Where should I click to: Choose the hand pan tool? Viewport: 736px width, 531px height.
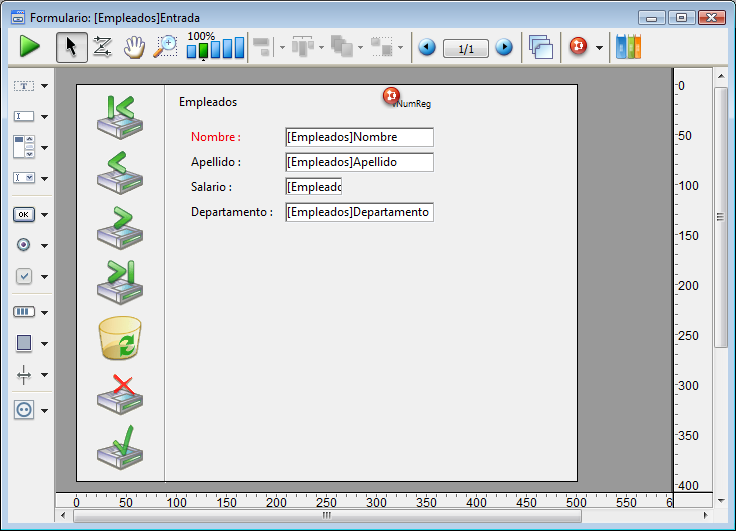point(133,47)
